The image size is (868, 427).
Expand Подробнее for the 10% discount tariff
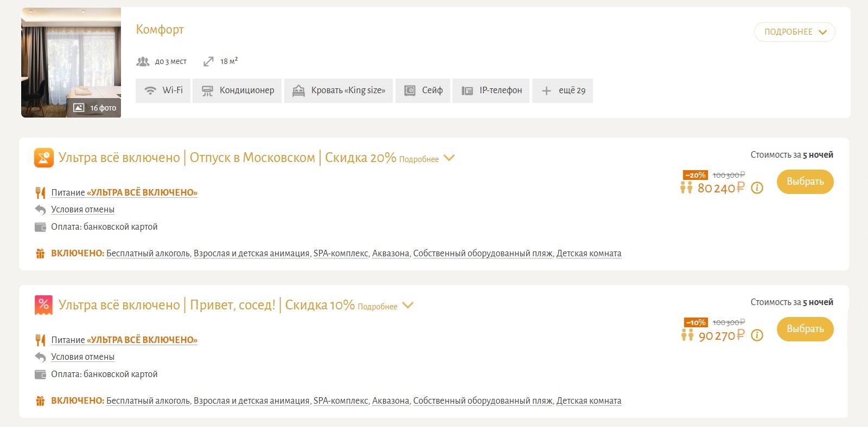point(378,307)
